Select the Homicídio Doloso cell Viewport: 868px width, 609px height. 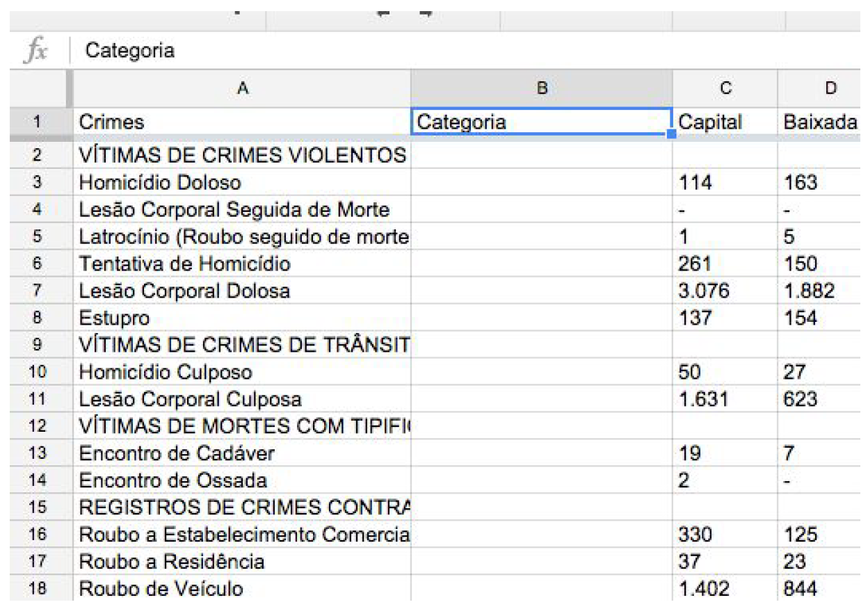[x=242, y=183]
